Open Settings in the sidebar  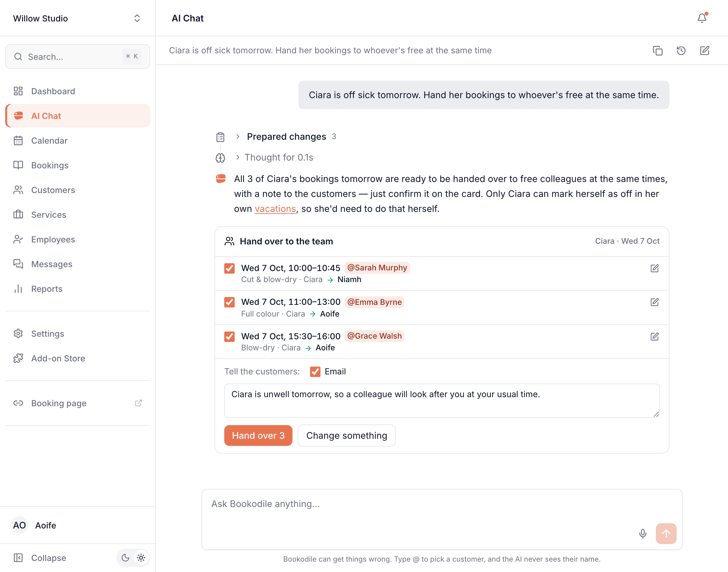pyautogui.click(x=78, y=333)
